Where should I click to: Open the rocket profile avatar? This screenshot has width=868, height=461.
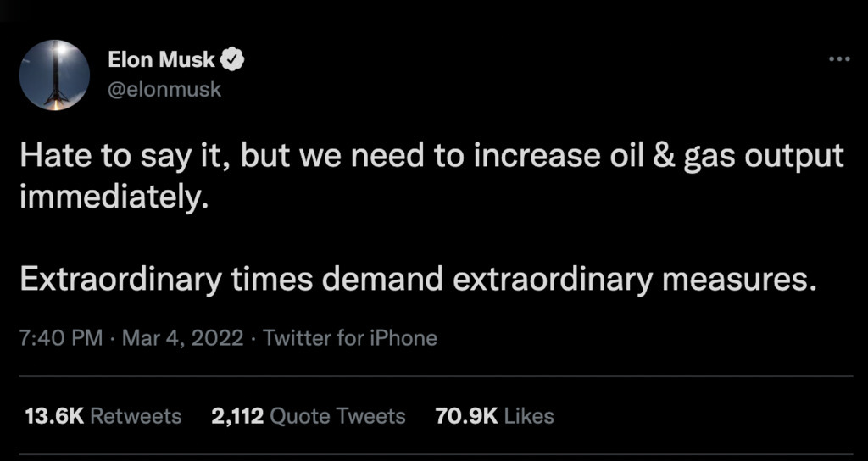(54, 75)
